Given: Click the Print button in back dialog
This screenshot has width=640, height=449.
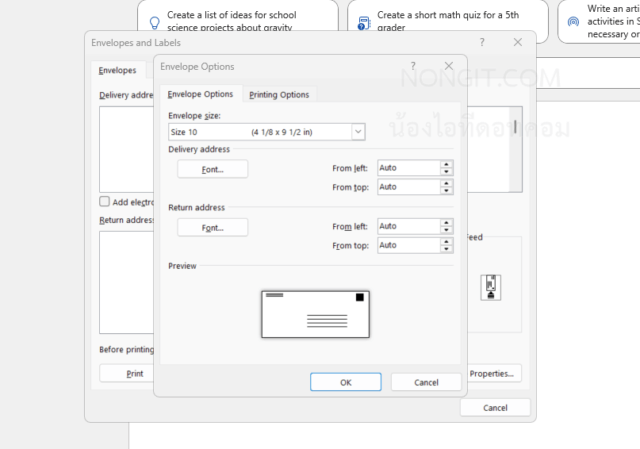Looking at the screenshot, I should (127, 373).
